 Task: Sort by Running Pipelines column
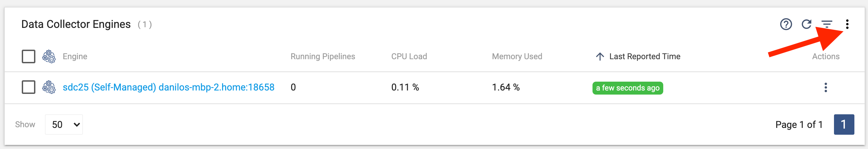[x=323, y=56]
